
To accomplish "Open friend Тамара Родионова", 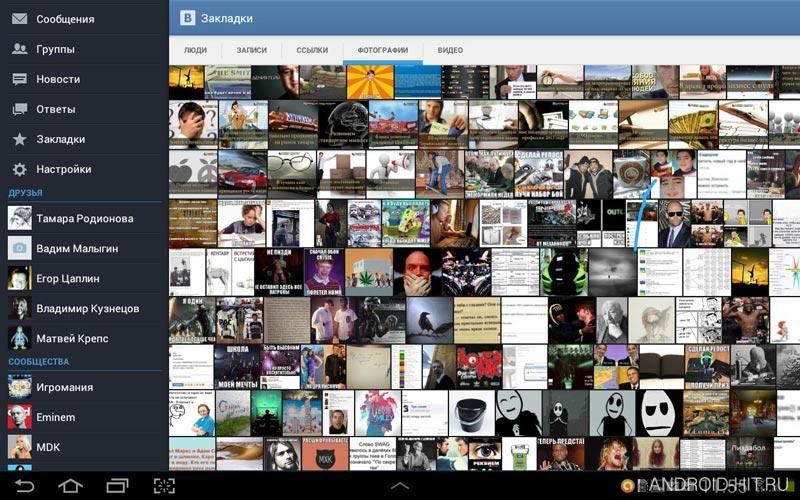I will (x=84, y=218).
